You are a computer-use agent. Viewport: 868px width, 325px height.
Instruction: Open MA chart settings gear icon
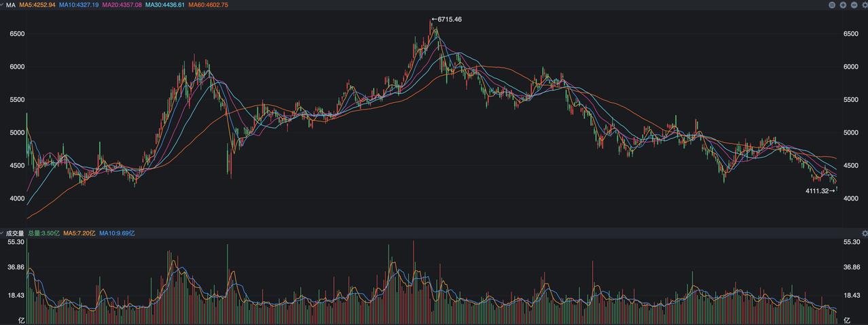coord(865,5)
